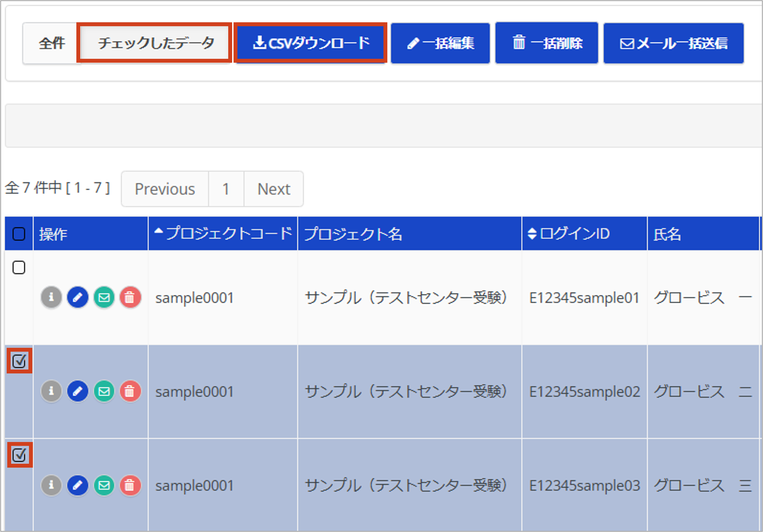Select page 1 in pagination
763x532 pixels.
click(x=226, y=189)
